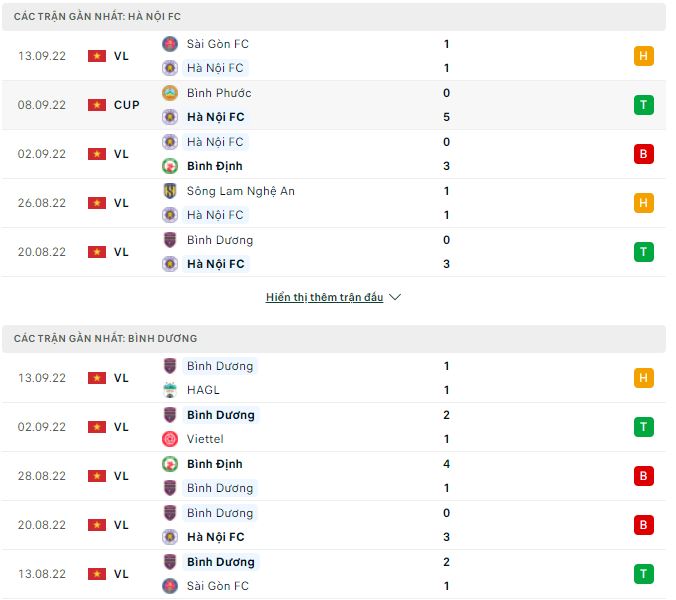This screenshot has height=600, width=676.
Task: Open the Viettel team name link
Action: (205, 439)
